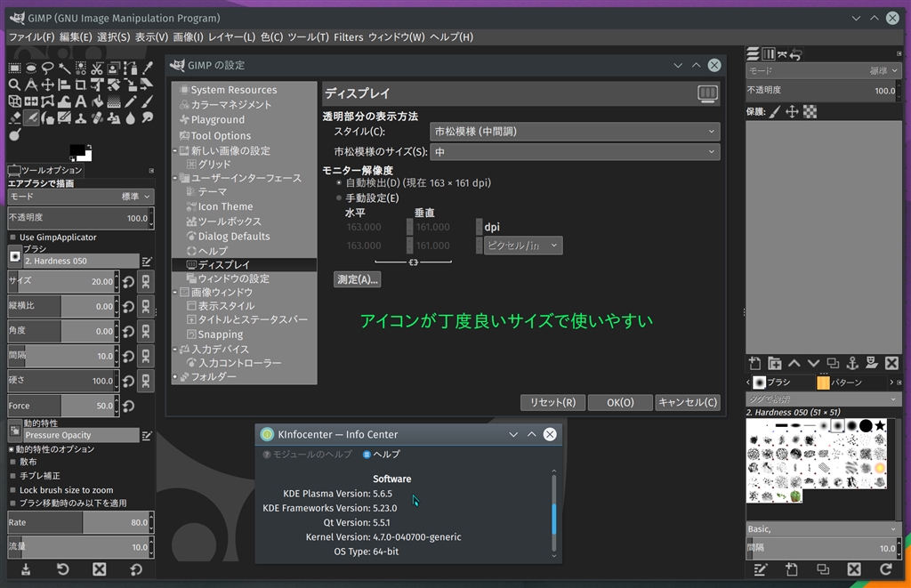Select the Rectangle Select tool
This screenshot has width=911, height=588.
14,68
